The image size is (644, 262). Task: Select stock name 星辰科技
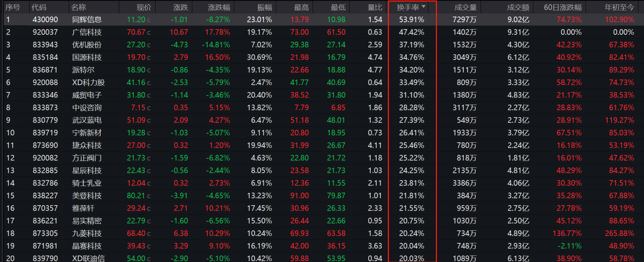tap(87, 171)
